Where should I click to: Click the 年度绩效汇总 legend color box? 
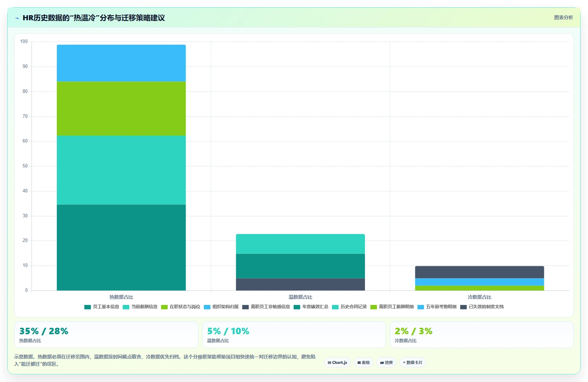(297, 307)
